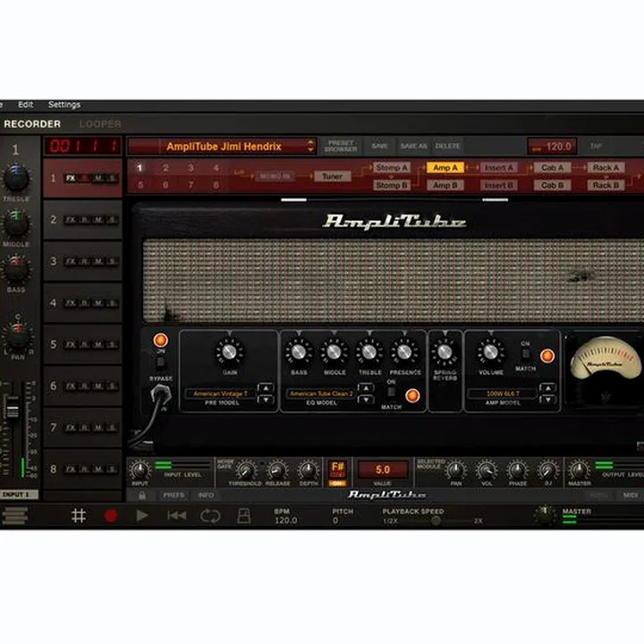Select the Tuner module in signal chain

tap(332, 176)
